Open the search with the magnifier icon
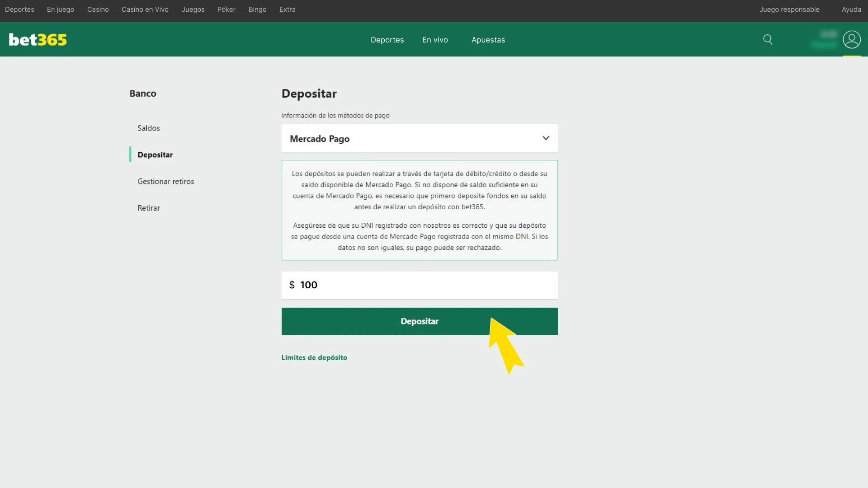The image size is (868, 488). pyautogui.click(x=768, y=39)
